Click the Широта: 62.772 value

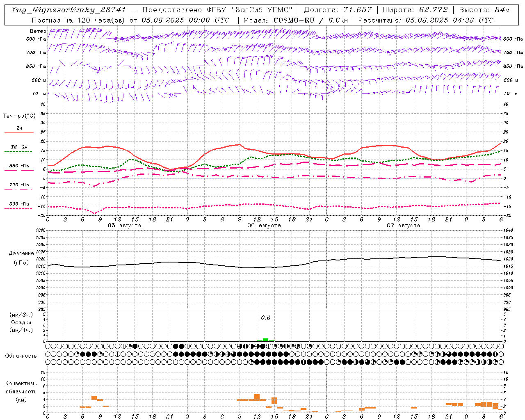pos(415,10)
